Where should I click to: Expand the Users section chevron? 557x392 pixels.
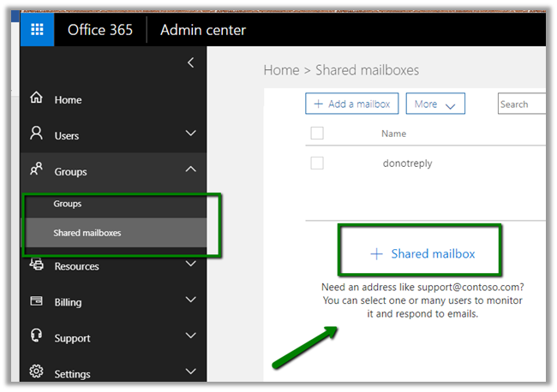190,134
